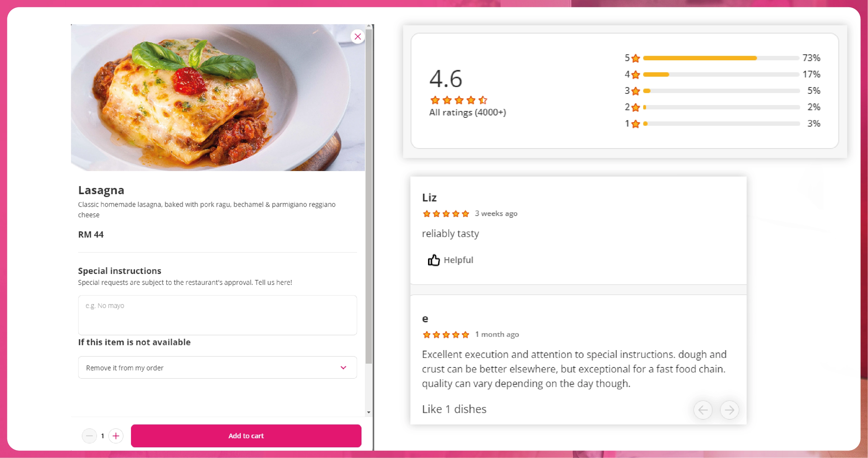Click the minus stepper to decrease quantity

click(x=89, y=435)
